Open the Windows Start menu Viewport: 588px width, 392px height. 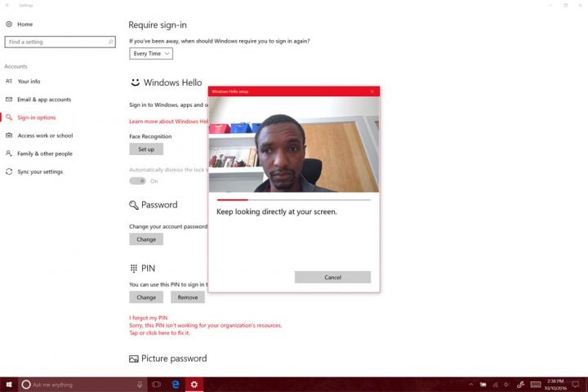pos(9,385)
